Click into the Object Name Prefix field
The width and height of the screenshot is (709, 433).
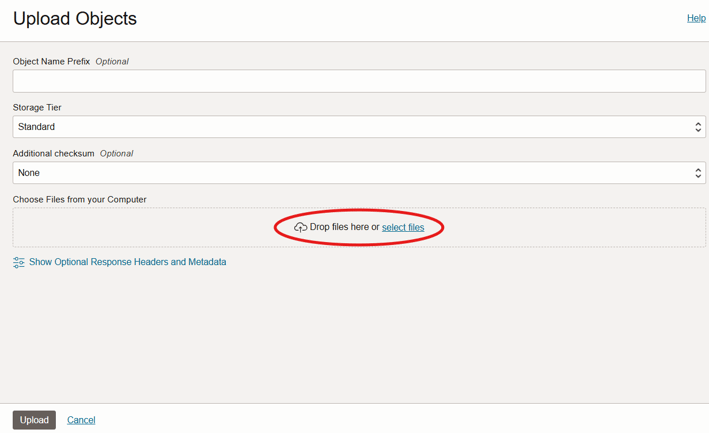tap(359, 81)
